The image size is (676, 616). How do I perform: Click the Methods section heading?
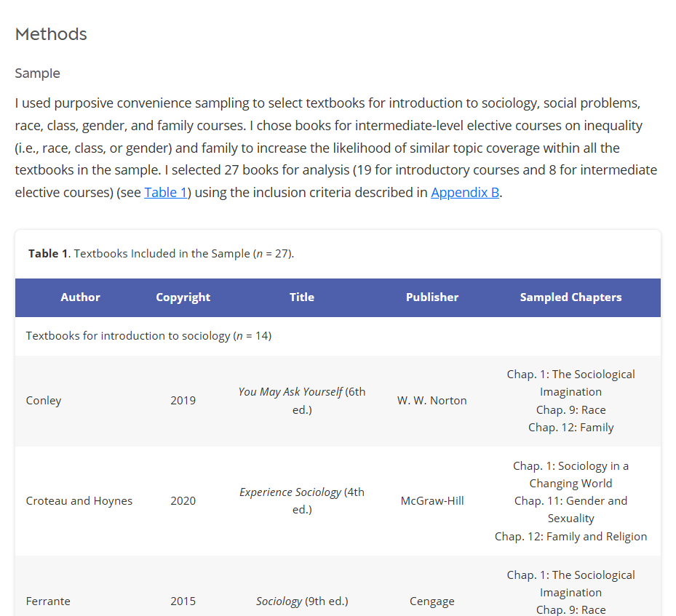(51, 34)
